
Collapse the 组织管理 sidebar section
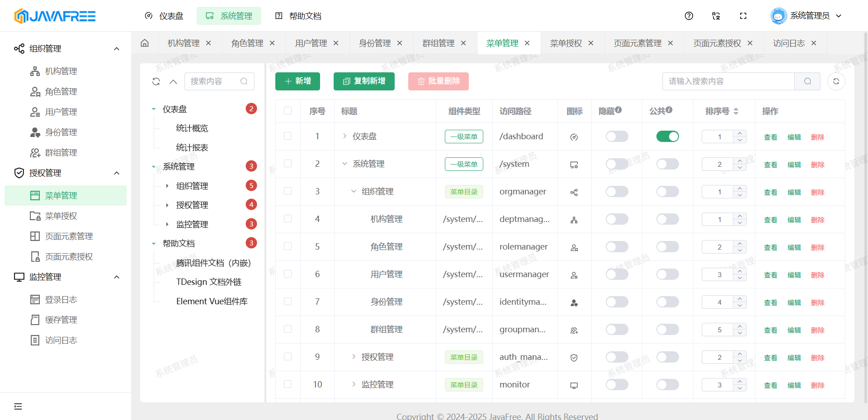point(117,49)
